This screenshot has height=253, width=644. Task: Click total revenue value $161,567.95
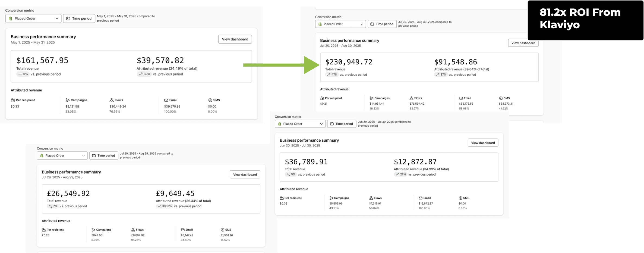[42, 60]
